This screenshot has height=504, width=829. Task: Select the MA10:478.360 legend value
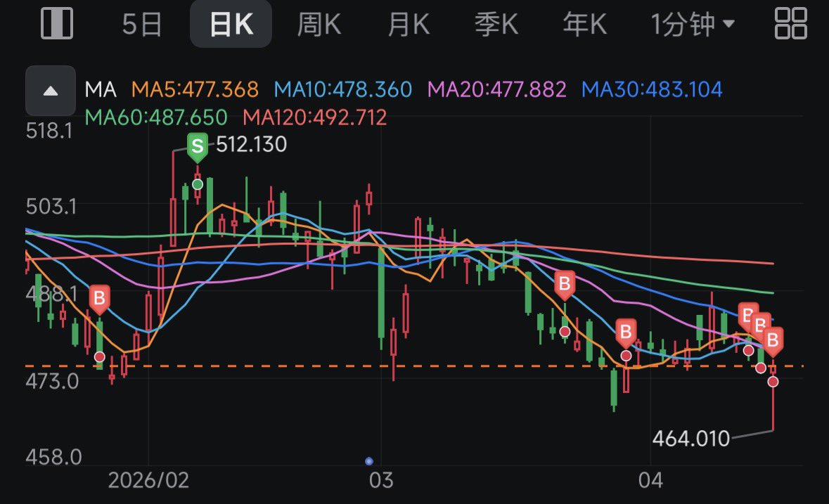(343, 90)
